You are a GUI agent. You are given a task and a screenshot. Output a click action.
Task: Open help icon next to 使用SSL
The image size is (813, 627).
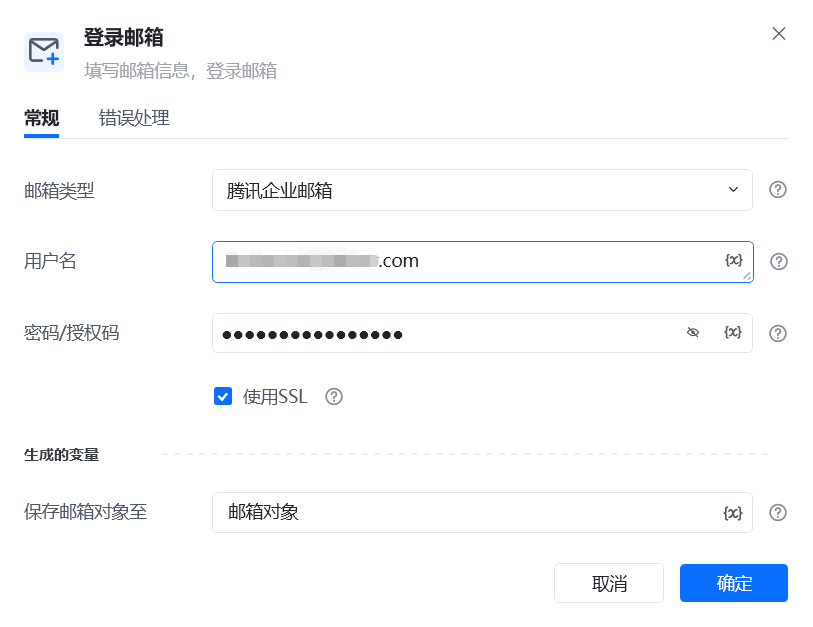[334, 397]
